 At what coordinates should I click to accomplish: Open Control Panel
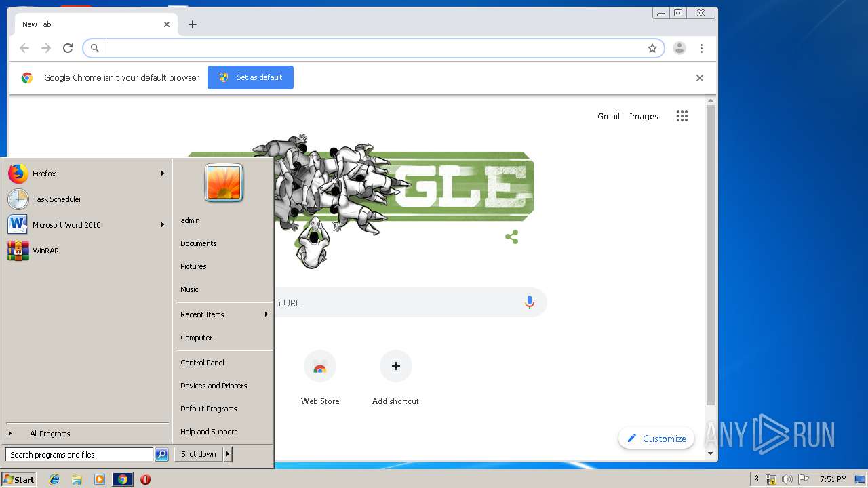(x=202, y=363)
